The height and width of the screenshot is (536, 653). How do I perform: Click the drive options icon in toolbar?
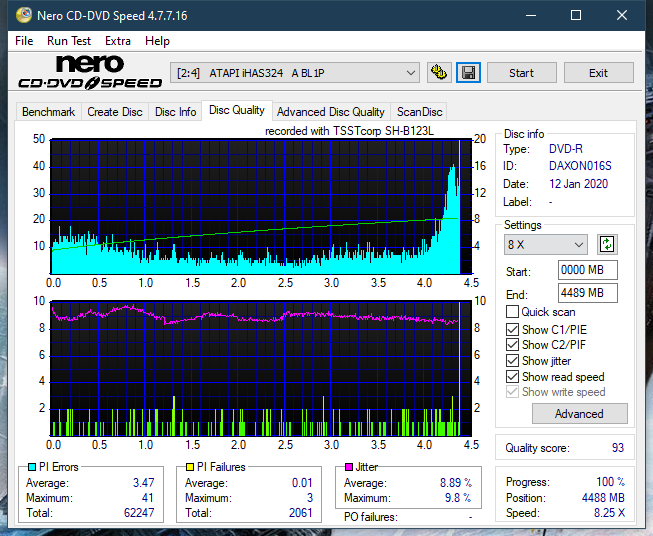[x=438, y=73]
